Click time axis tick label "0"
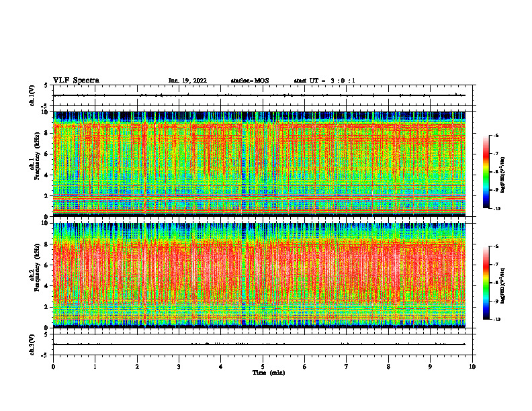532x411 pixels. pyautogui.click(x=53, y=367)
